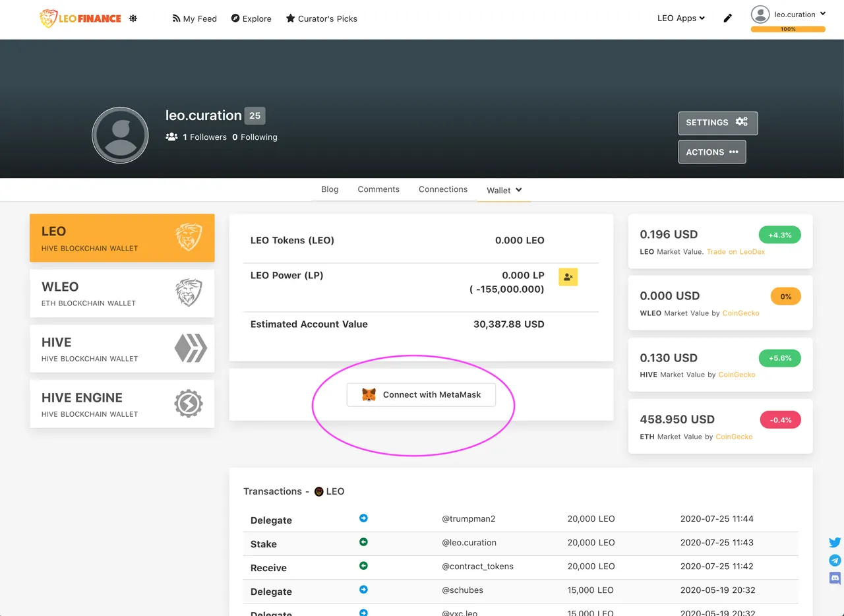This screenshot has width=844, height=616.
Task: Open the Trade on LeoDex link
Action: point(736,252)
